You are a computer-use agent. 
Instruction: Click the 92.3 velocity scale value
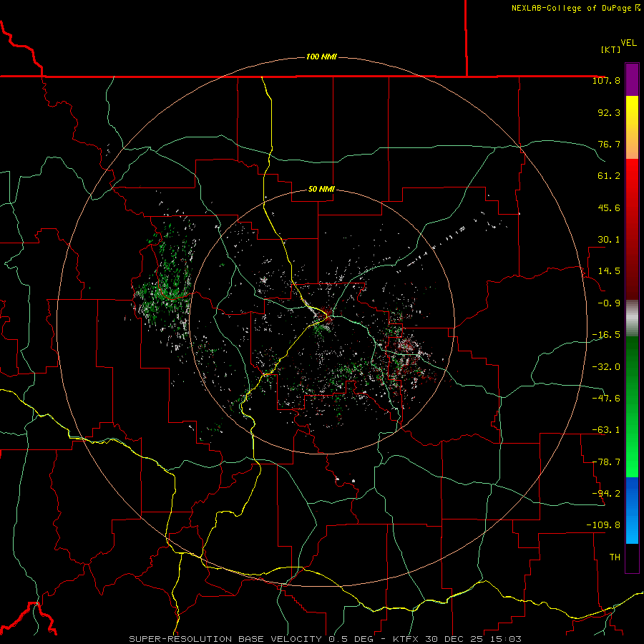[609, 112]
